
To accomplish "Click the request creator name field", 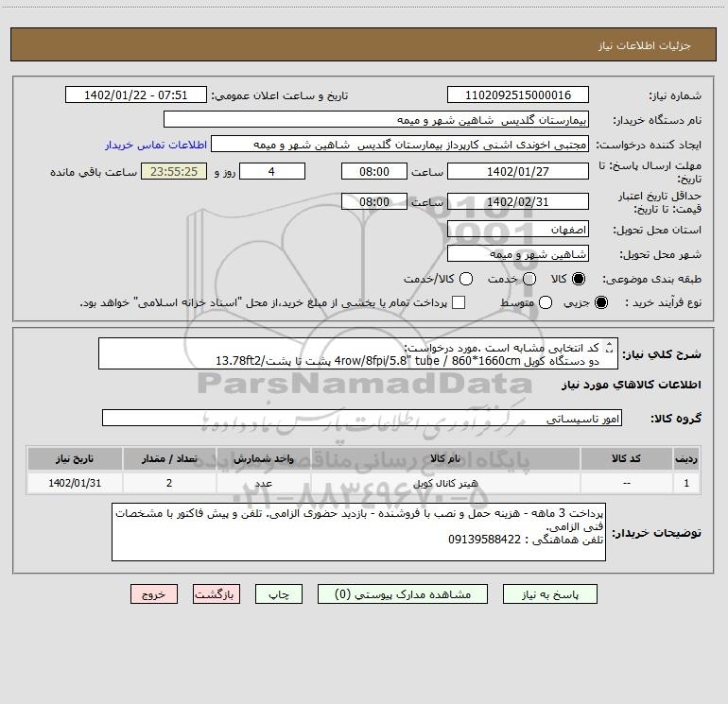I will pos(400,145).
